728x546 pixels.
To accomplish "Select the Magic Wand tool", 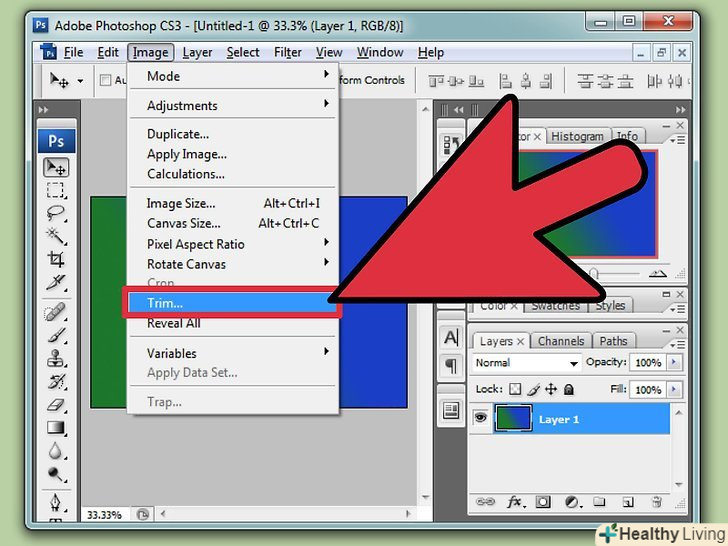I will point(56,236).
